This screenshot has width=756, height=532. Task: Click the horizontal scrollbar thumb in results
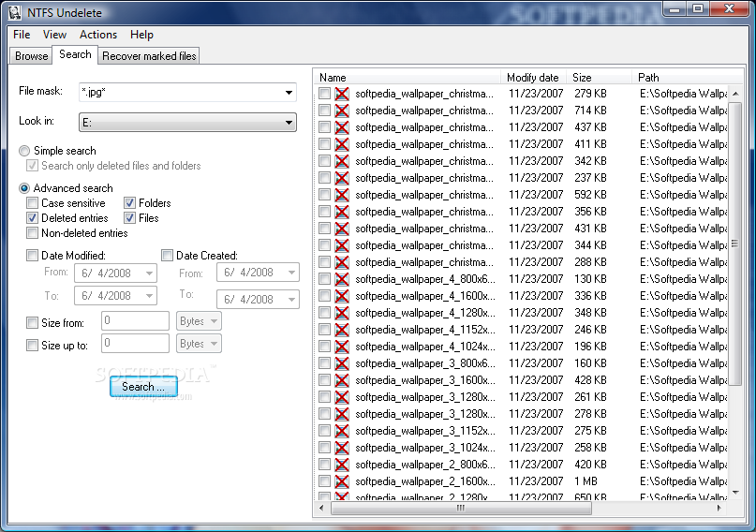pyautogui.click(x=461, y=508)
